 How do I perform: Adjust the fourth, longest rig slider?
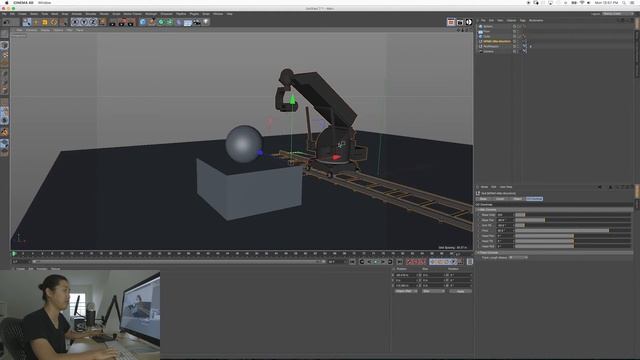coord(573,231)
